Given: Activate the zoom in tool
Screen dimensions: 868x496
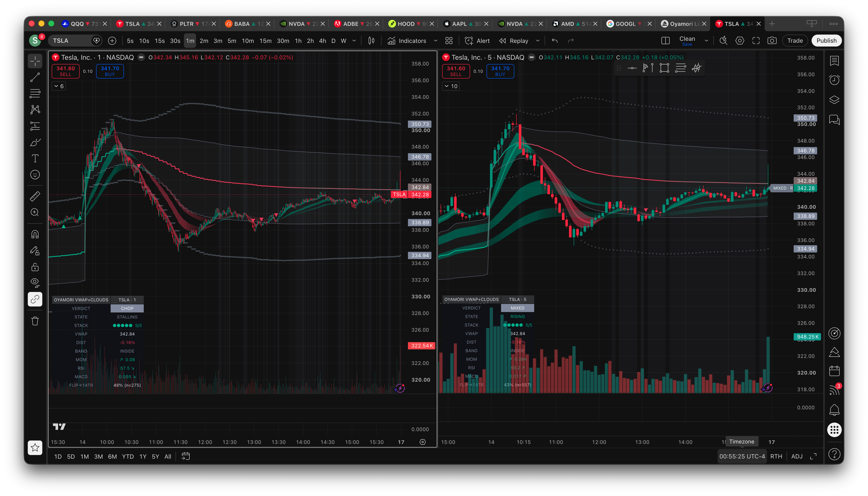Looking at the screenshot, I should tap(35, 212).
